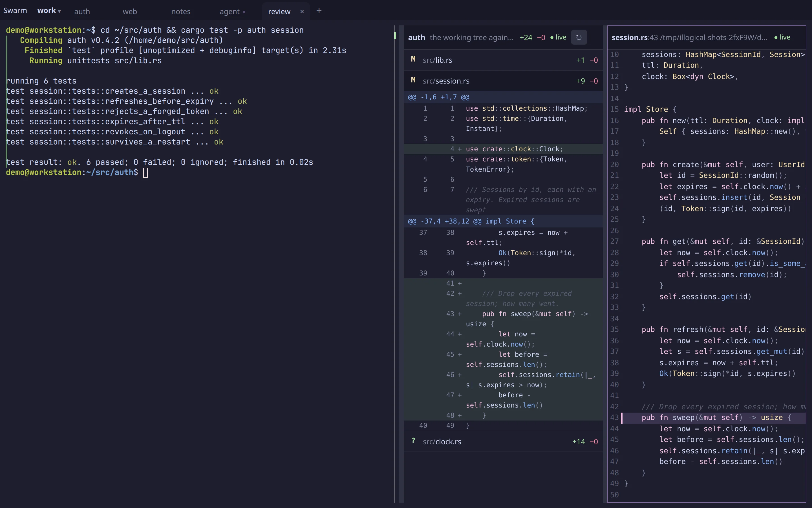Open the work workspace dropdown
The width and height of the screenshot is (812, 508).
coord(49,11)
